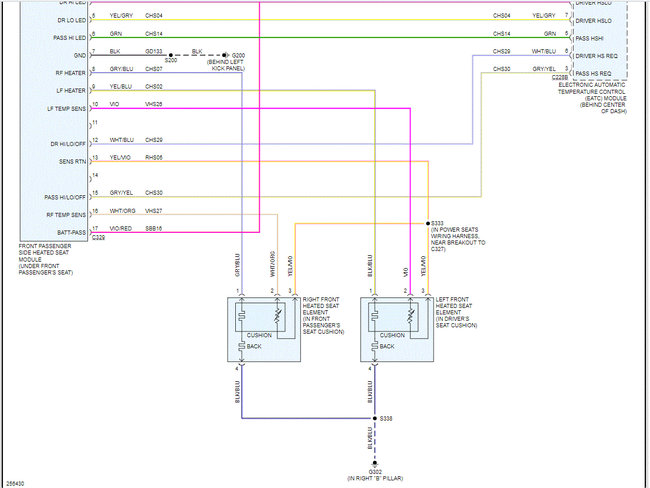Click CUSHION label in right front seat element
Viewport: 650px width, 488px height.
coord(260,335)
